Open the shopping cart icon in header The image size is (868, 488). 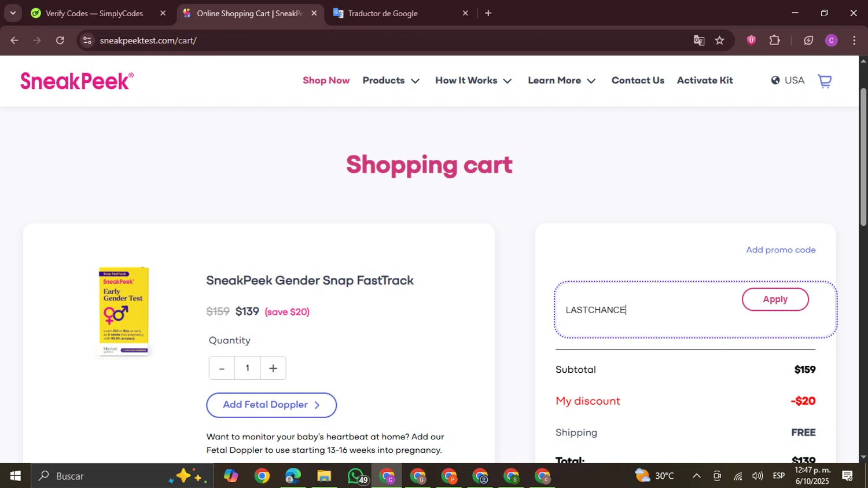(825, 81)
